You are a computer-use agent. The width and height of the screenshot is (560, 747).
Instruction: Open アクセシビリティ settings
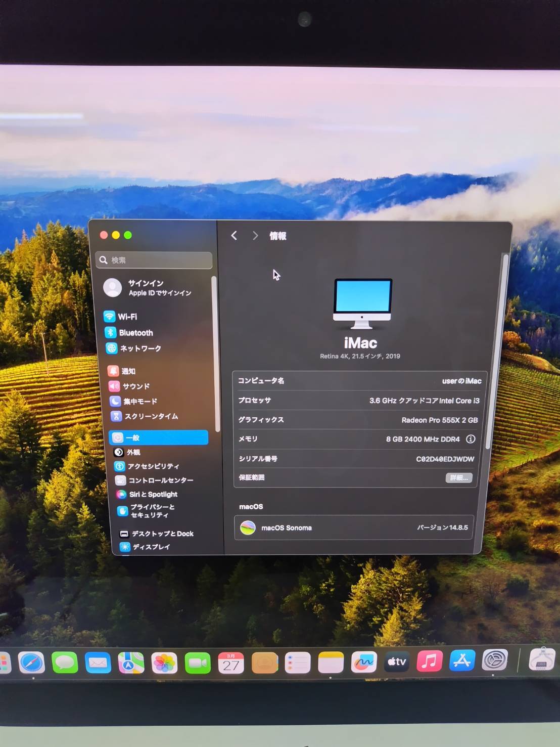click(147, 466)
